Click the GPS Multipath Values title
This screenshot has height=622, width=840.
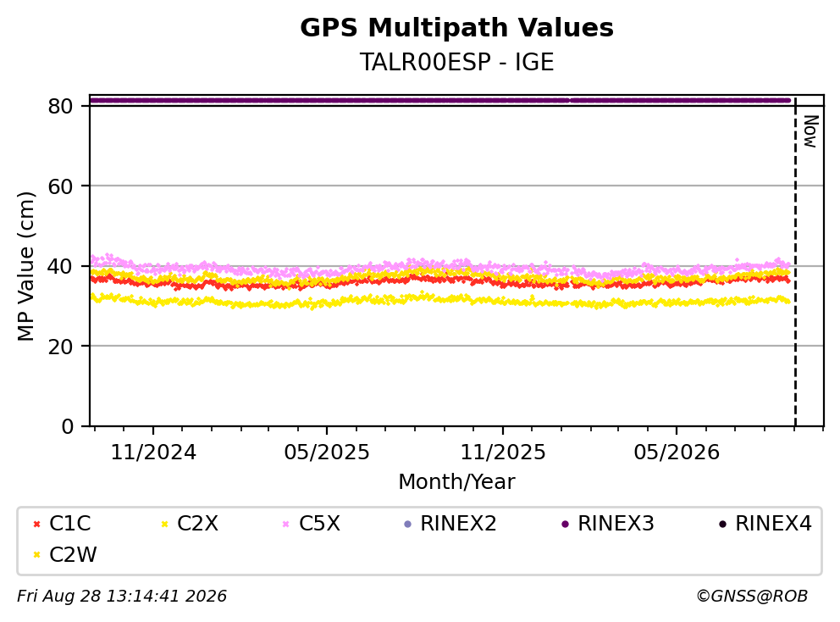[x=456, y=28]
